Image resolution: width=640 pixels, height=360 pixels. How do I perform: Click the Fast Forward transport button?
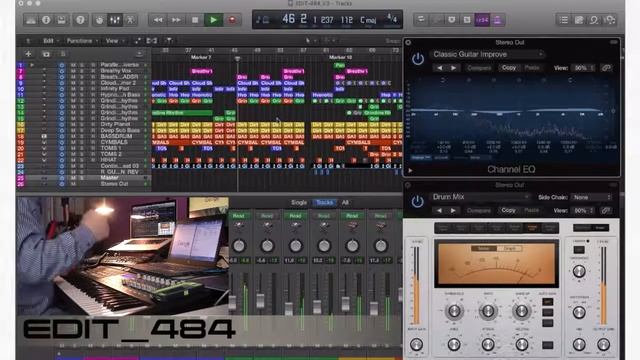pos(176,20)
